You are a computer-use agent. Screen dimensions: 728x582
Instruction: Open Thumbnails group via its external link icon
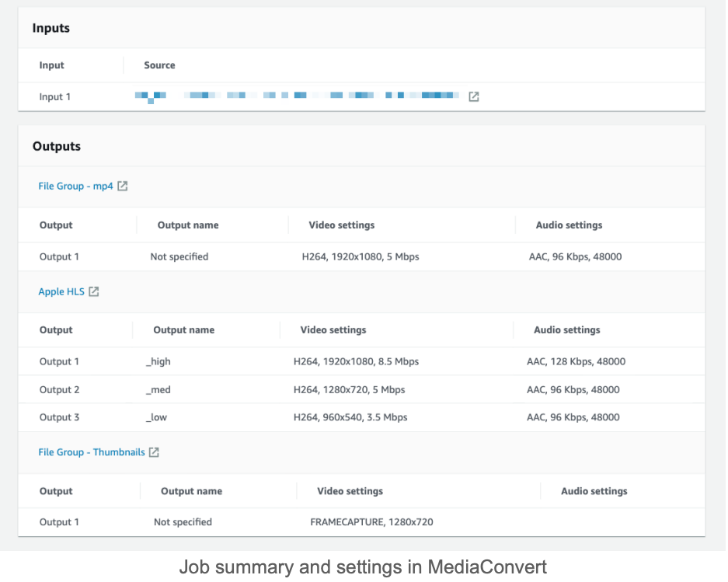(x=152, y=451)
